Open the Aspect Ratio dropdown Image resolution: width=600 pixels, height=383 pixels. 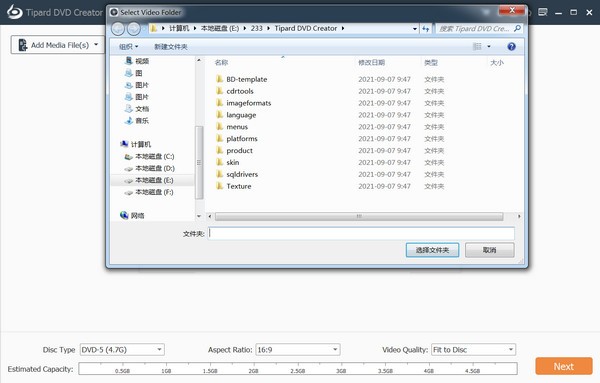[x=298, y=350]
